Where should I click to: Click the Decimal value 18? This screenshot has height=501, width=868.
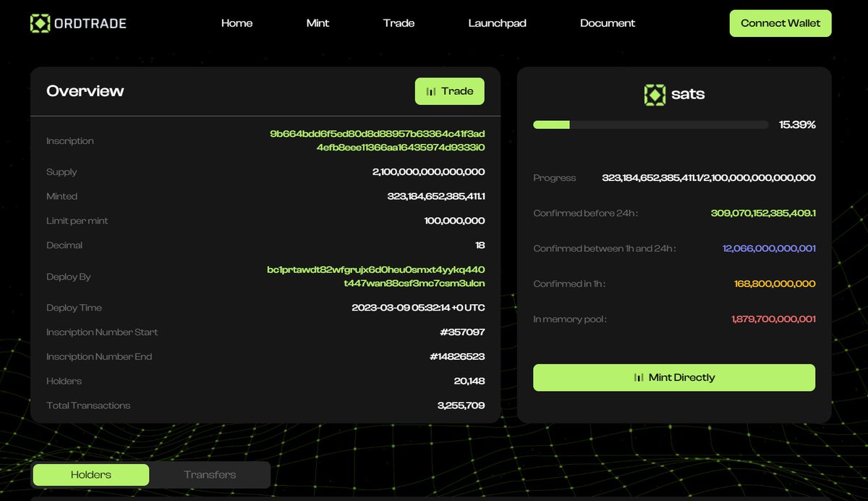pos(480,245)
